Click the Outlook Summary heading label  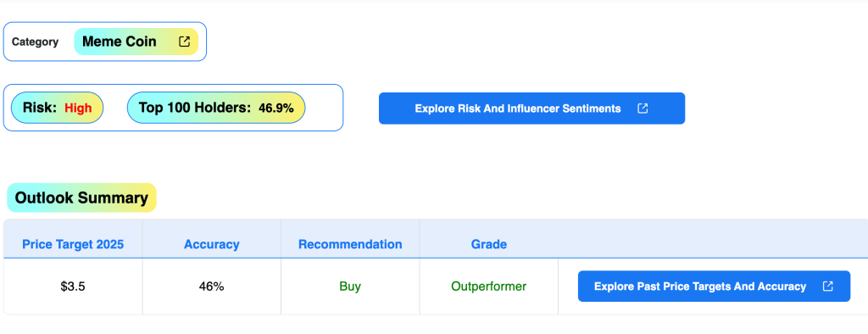[x=81, y=198]
